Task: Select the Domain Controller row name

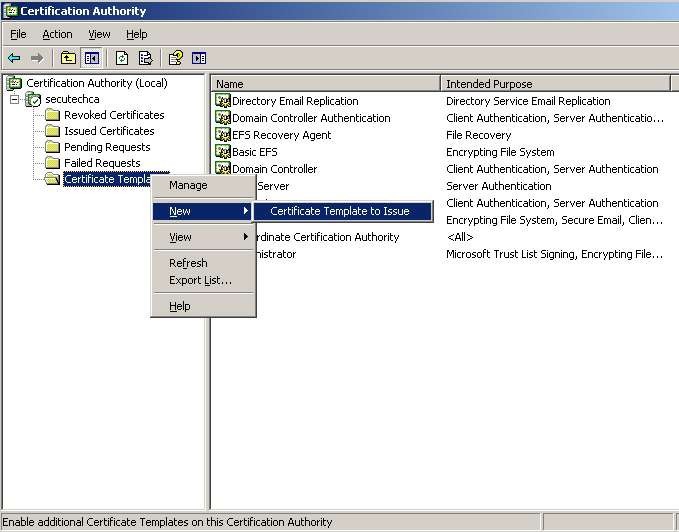Action: coord(275,169)
